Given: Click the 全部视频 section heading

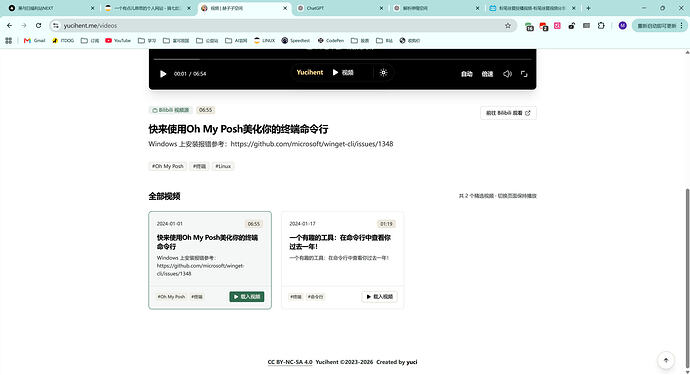Looking at the screenshot, I should (164, 196).
